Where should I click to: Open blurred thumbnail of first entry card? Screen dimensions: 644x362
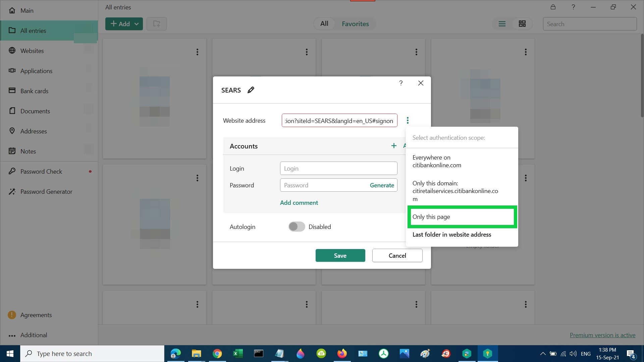pyautogui.click(x=155, y=97)
